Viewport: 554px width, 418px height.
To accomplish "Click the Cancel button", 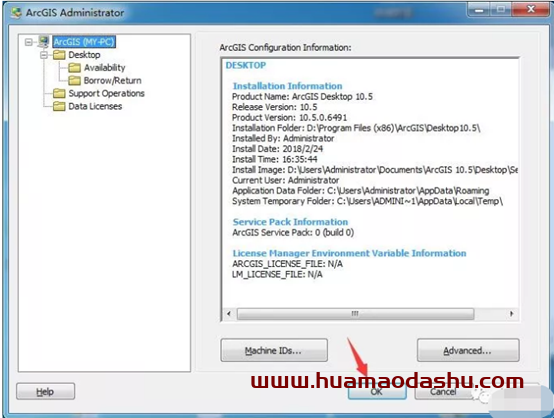I will (443, 391).
